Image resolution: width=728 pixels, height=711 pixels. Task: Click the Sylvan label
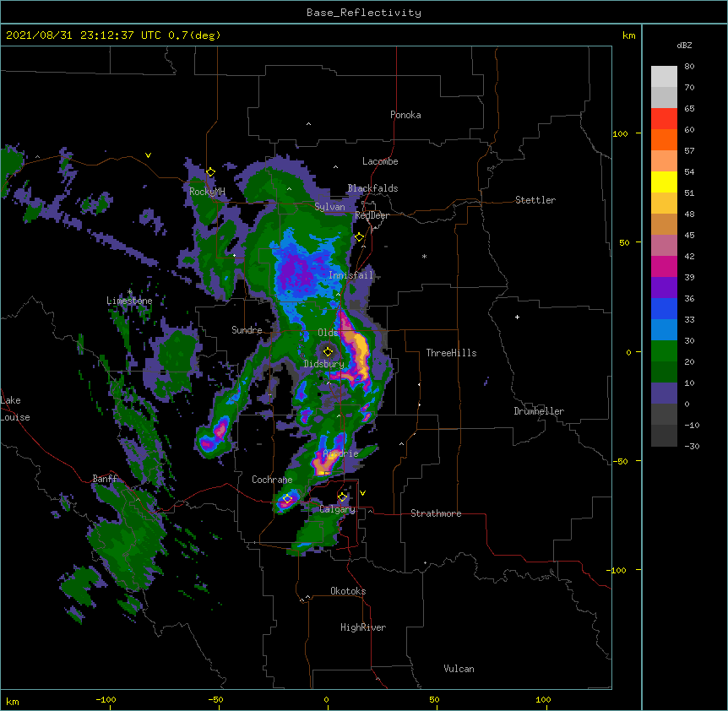329,207
